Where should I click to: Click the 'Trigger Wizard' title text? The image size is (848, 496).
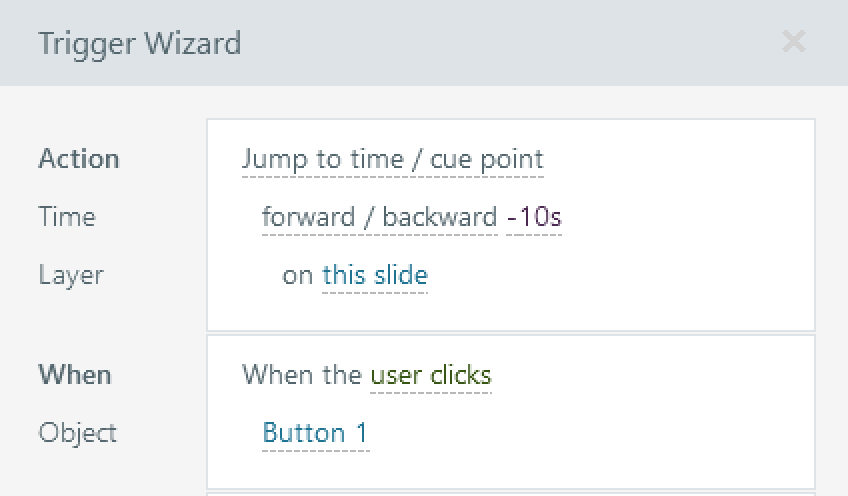tap(139, 44)
